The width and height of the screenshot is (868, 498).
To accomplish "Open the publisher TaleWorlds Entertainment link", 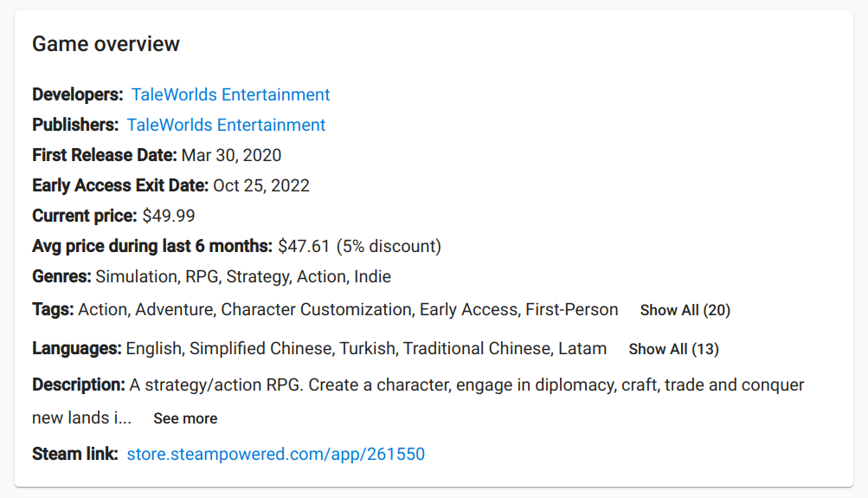I will pyautogui.click(x=226, y=126).
